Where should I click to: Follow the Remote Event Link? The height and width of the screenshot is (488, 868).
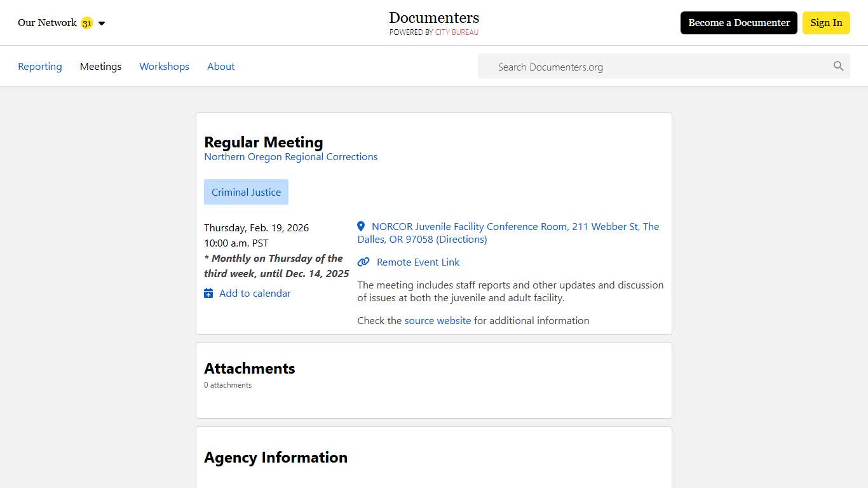417,262
